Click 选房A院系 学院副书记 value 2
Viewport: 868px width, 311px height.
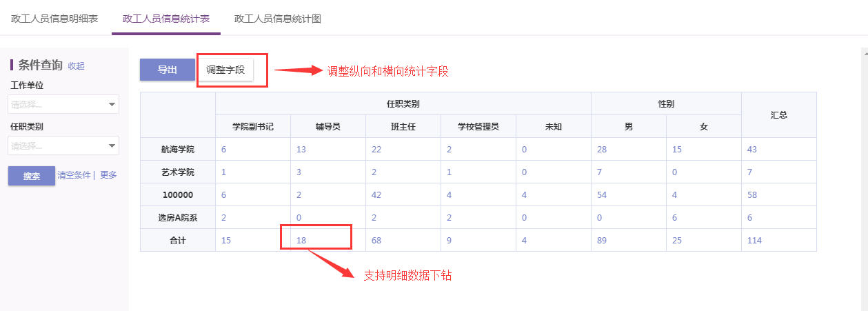click(x=223, y=218)
